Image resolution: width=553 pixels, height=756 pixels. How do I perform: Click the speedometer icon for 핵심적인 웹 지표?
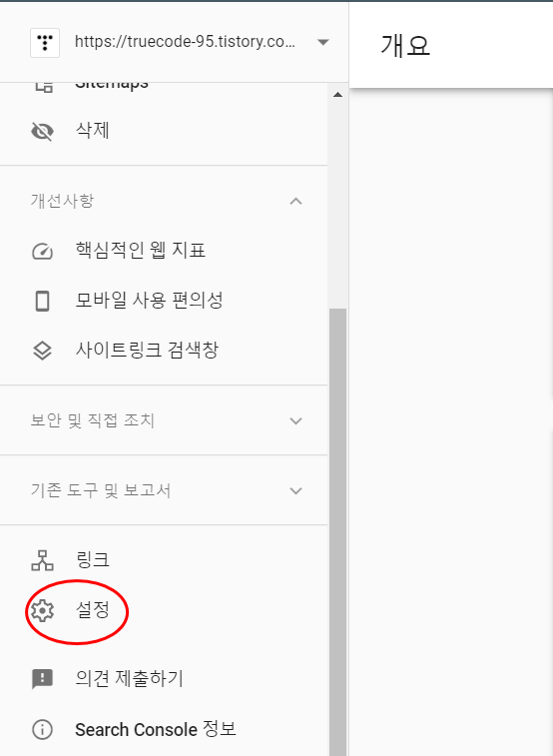42,251
